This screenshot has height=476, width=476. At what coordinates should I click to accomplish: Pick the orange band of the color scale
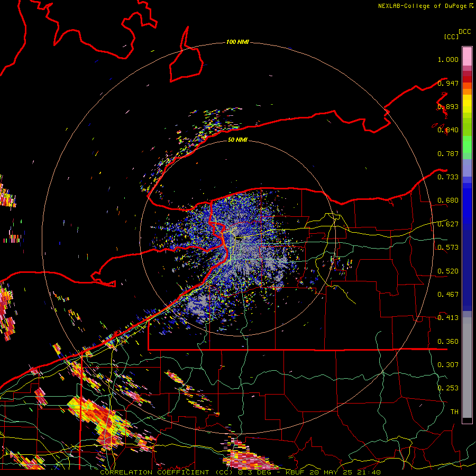tap(467, 91)
